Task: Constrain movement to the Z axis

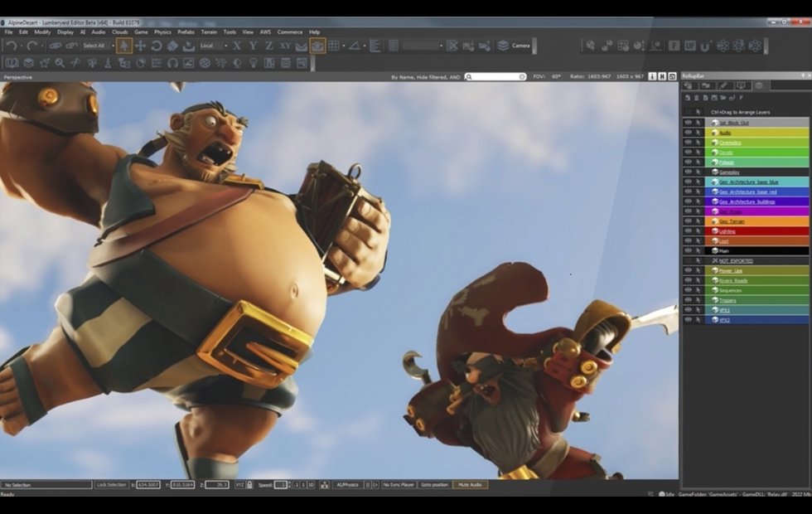Action: point(268,46)
